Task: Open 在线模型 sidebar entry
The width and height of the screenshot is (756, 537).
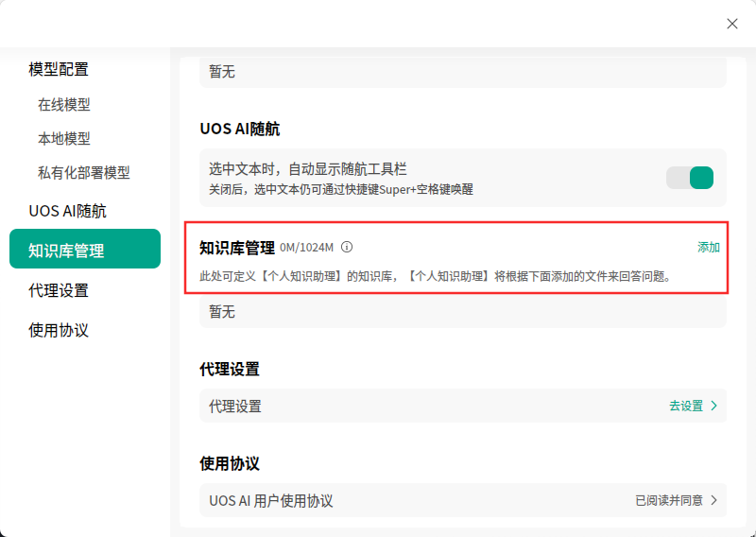Action: (x=64, y=104)
